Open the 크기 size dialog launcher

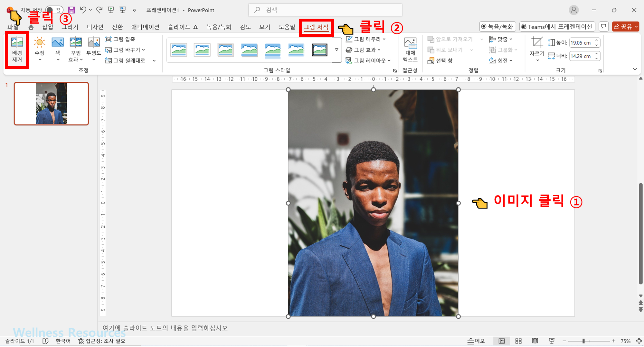600,71
